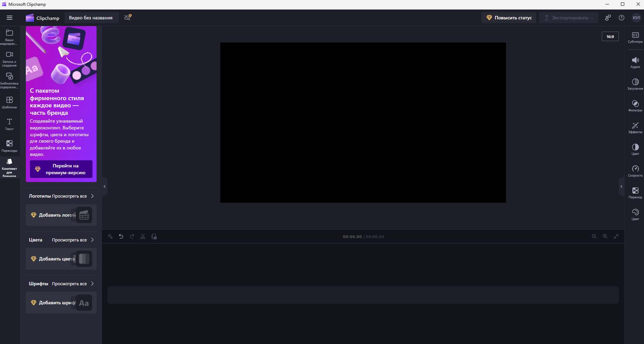Viewport: 644px width, 344px height.
Task: Open the Затухание fade panel
Action: (635, 84)
